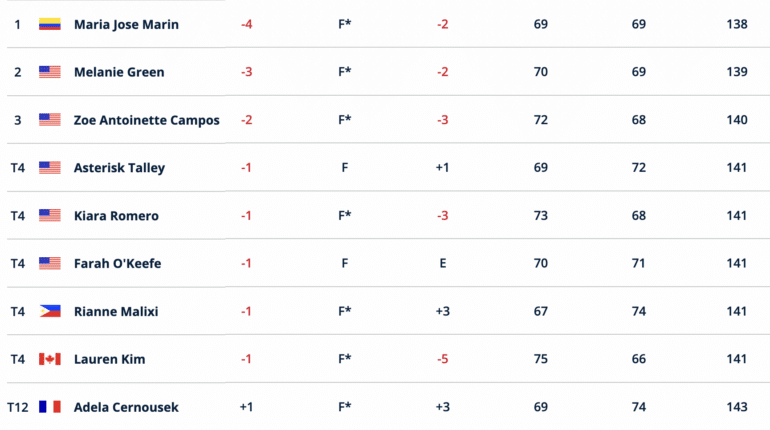Click the Philippines flag beside Rianne Malixi
Viewport: 770px width, 430px height.
pyautogui.click(x=50, y=311)
